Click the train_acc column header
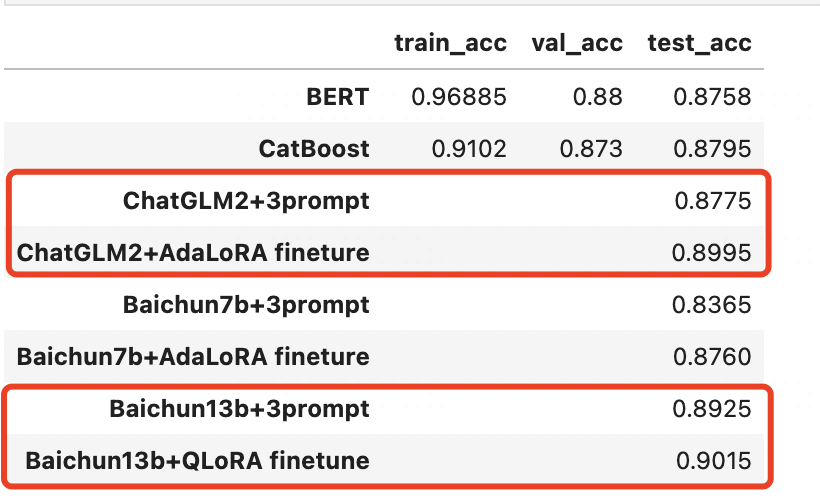The width and height of the screenshot is (820, 498). pyautogui.click(x=450, y=43)
